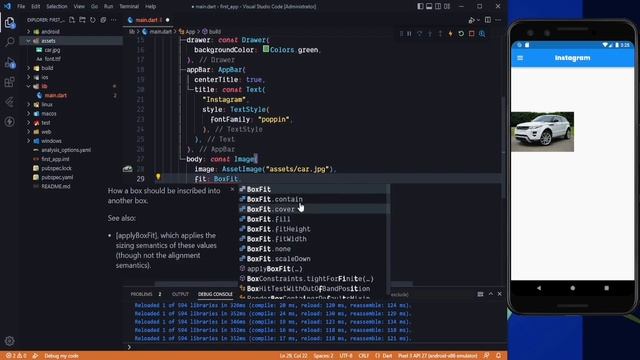This screenshot has width=640, height=360.
Task: Open the run options dropdown arrow
Action: tap(478, 20)
